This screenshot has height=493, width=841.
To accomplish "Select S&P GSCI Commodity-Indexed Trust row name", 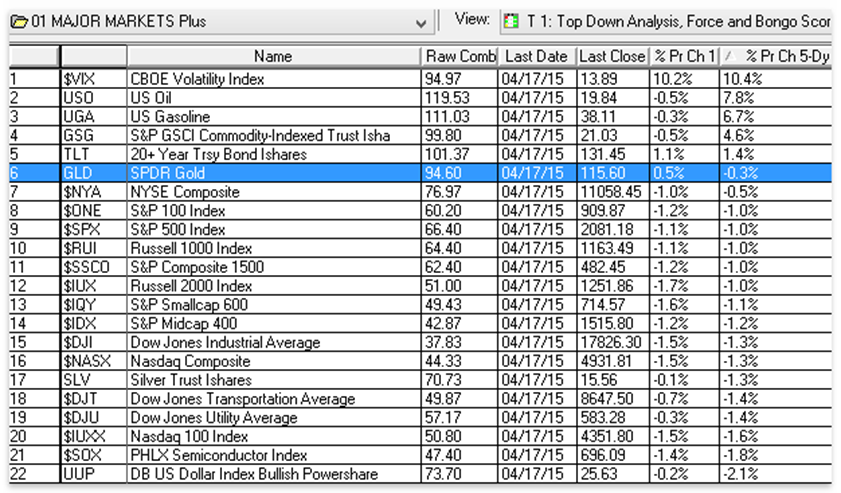I will (x=274, y=136).
